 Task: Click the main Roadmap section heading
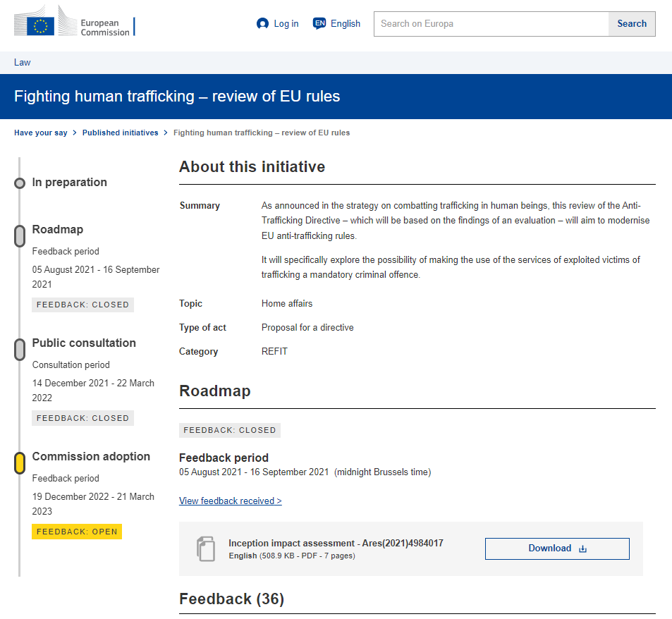click(214, 391)
